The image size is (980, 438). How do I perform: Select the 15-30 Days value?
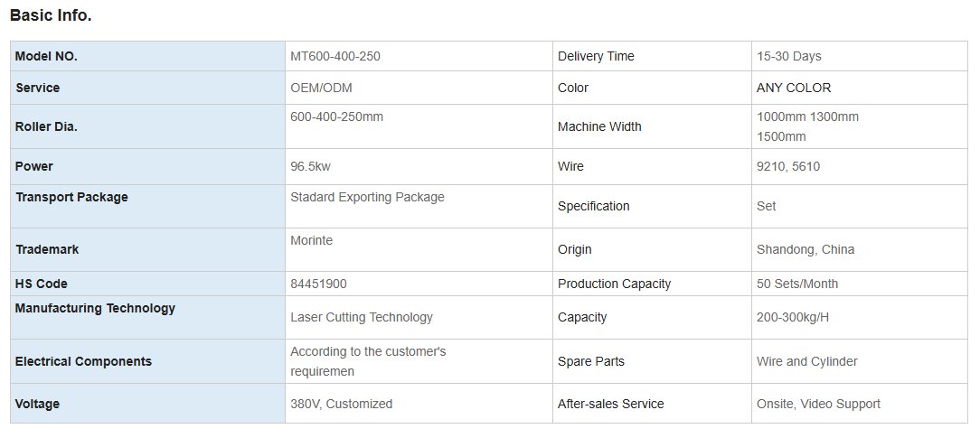tap(788, 56)
